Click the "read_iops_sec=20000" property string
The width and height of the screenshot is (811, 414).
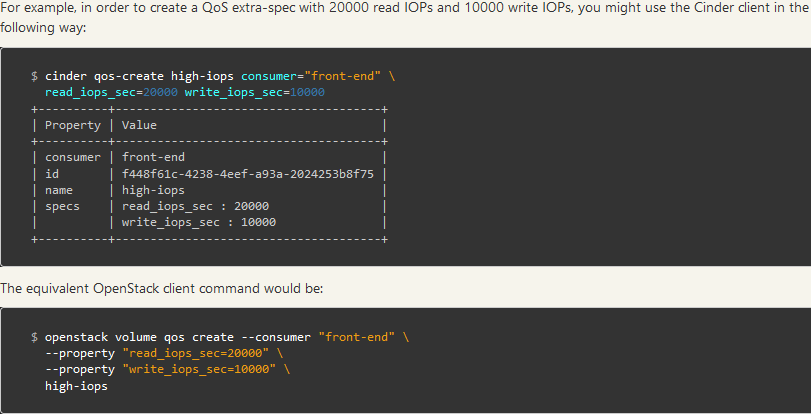click(x=192, y=353)
